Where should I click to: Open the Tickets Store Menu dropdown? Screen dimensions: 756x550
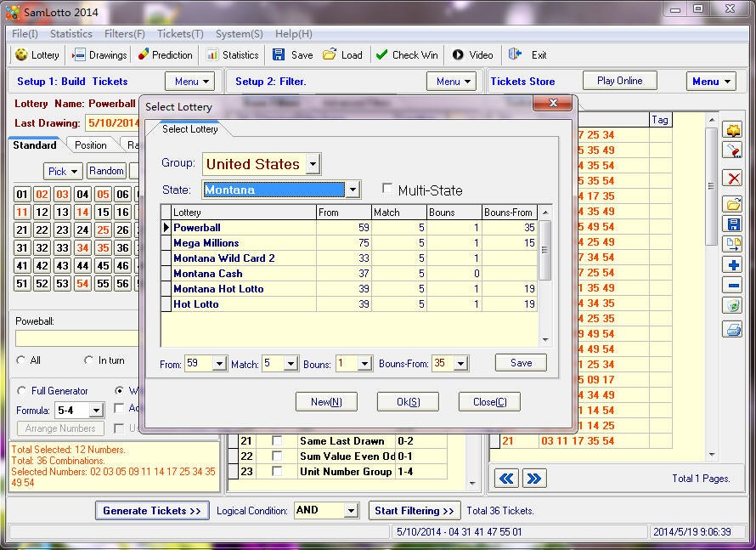point(711,81)
